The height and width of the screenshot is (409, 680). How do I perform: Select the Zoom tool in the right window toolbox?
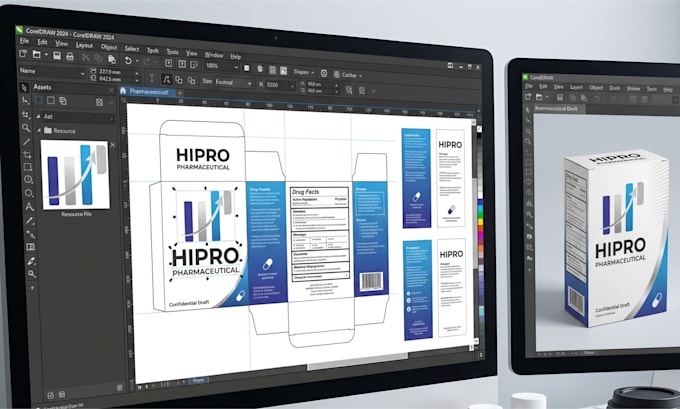[528, 141]
